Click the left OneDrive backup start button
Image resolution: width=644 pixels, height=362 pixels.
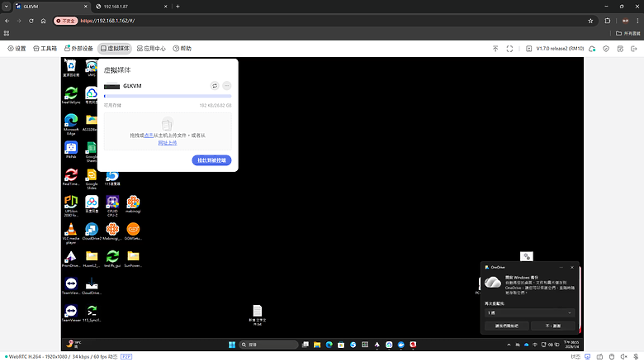point(506,326)
